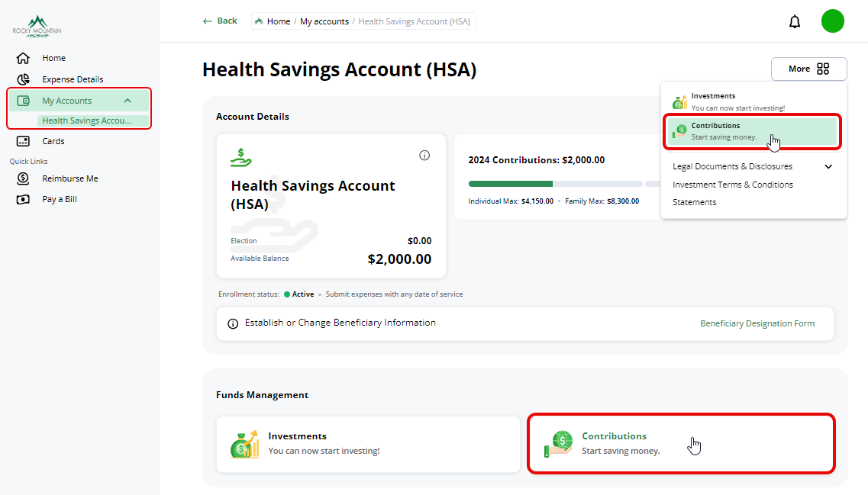Open the Beneficiary Designation Form link
The image size is (868, 495).
click(757, 323)
